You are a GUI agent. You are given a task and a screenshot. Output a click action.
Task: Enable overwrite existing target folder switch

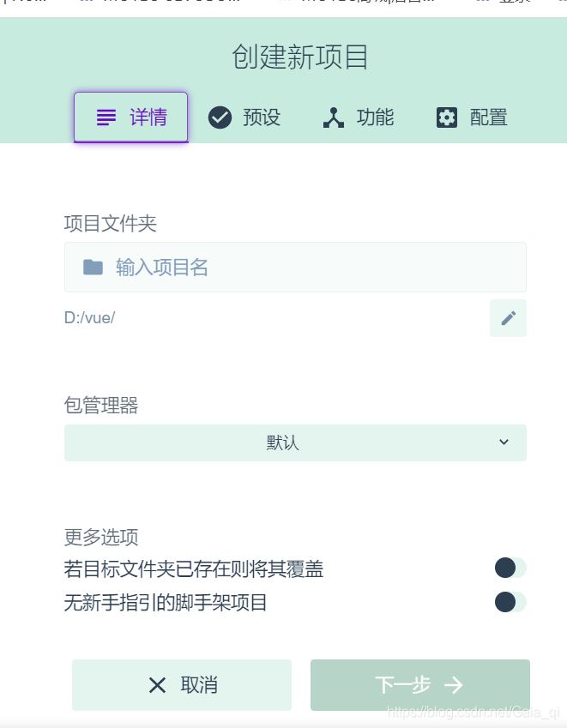[510, 568]
